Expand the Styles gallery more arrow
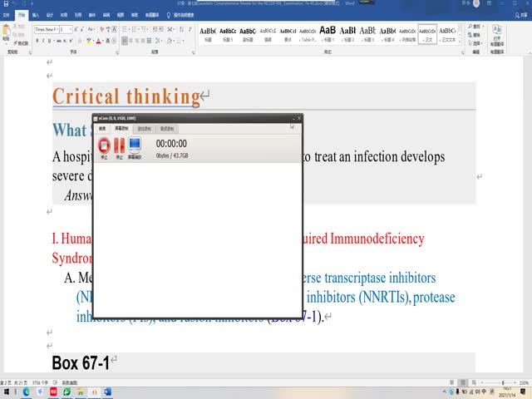The height and width of the screenshot is (399, 532). (x=460, y=40)
